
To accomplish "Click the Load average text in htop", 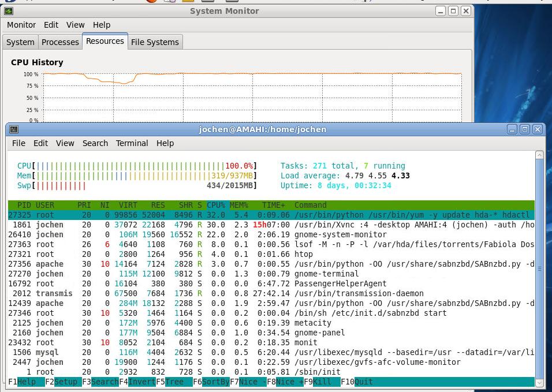I will (345, 176).
